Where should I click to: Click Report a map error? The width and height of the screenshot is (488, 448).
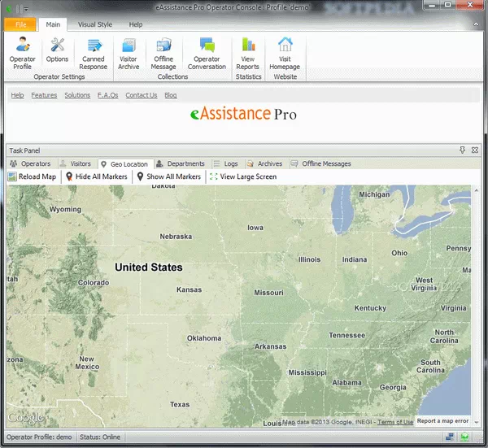pyautogui.click(x=442, y=421)
